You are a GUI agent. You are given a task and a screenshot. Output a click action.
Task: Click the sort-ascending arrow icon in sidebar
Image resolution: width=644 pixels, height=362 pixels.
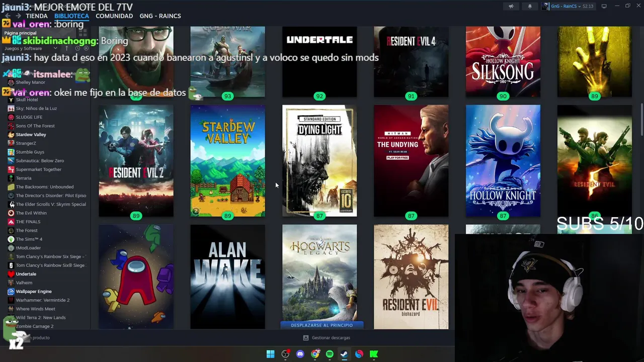pos(68,48)
